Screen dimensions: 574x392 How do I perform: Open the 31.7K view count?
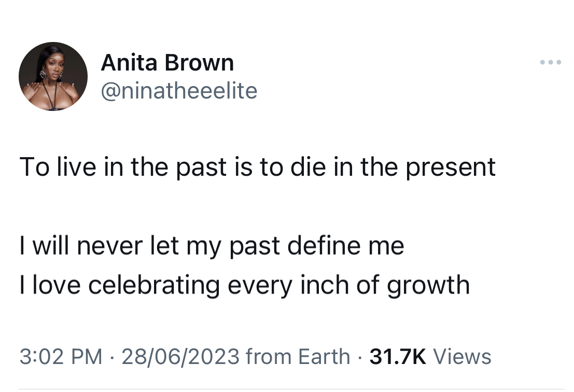click(398, 357)
